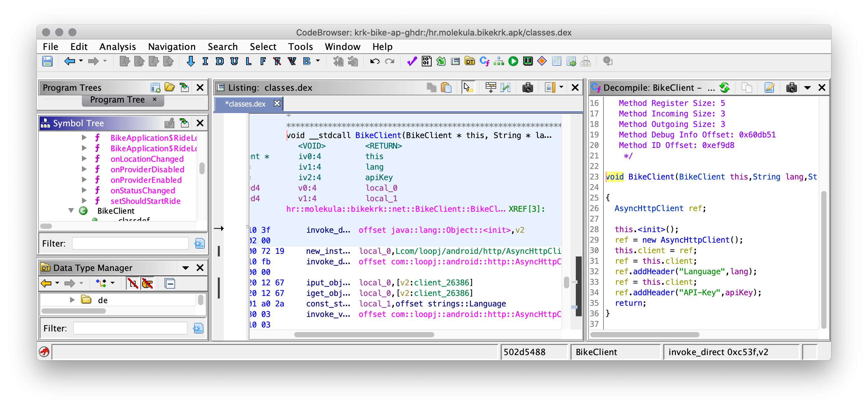This screenshot has width=868, height=409.
Task: Click the blue down arrow navigation icon
Action: (191, 61)
